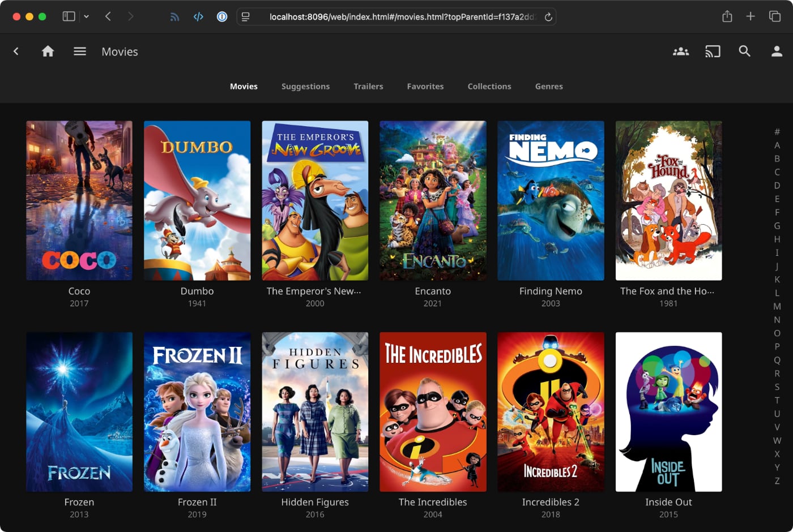This screenshot has height=532, width=793.
Task: Click the Dumbo title link
Action: pyautogui.click(x=197, y=291)
